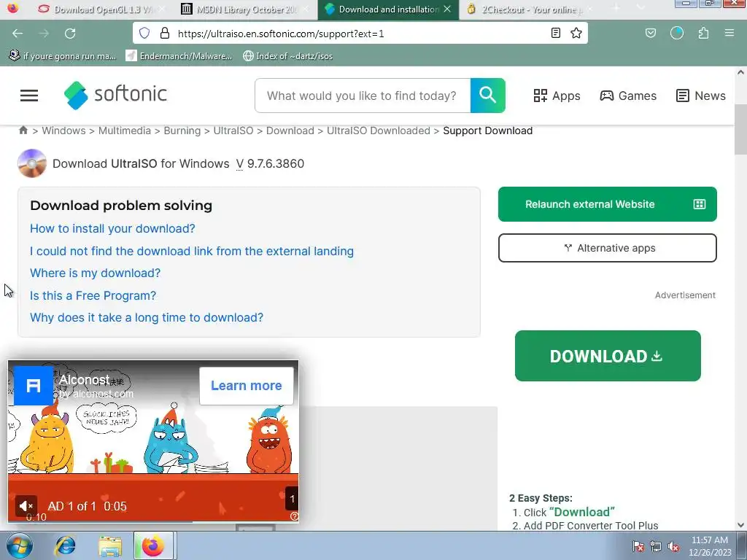Unmute the video ad speaker icon

point(26,506)
